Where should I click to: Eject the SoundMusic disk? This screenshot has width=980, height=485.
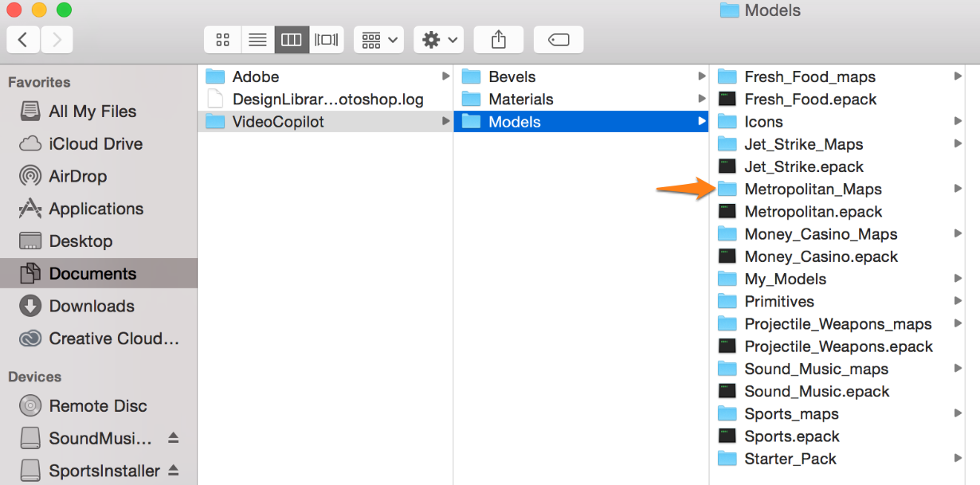click(x=174, y=439)
